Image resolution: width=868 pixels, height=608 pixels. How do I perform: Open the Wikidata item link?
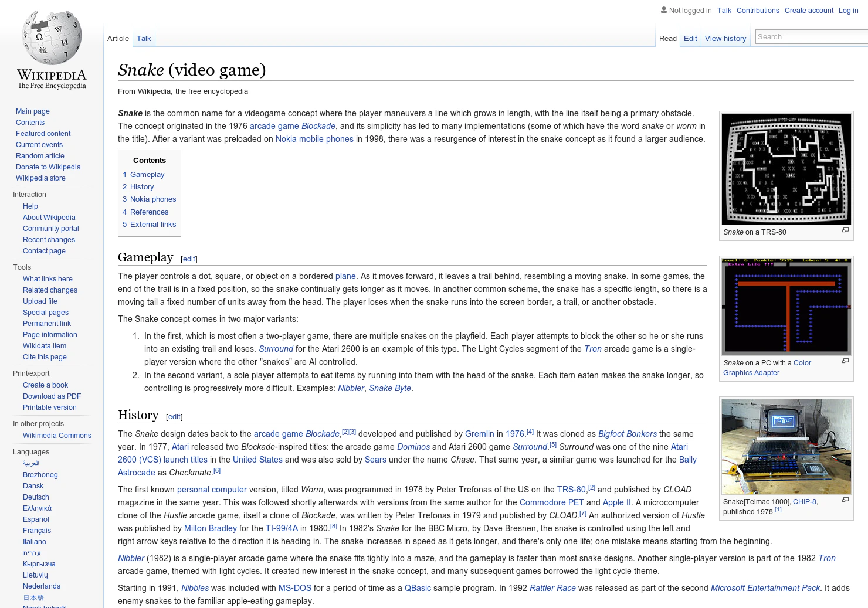(45, 346)
